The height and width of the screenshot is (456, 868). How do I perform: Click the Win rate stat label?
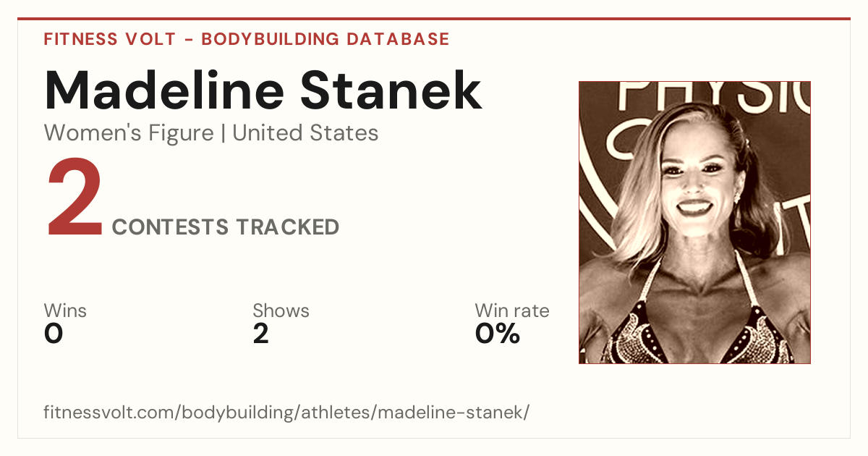512,311
